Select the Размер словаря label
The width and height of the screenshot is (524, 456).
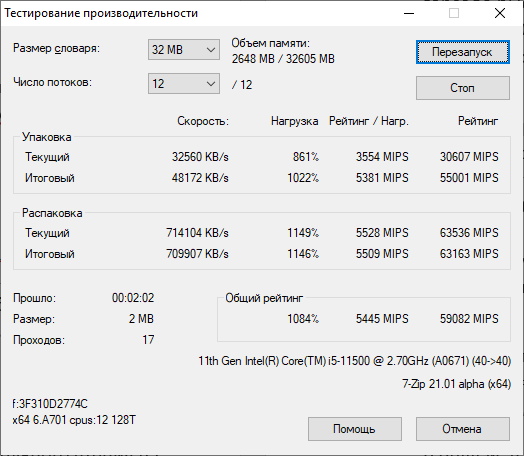tap(56, 48)
